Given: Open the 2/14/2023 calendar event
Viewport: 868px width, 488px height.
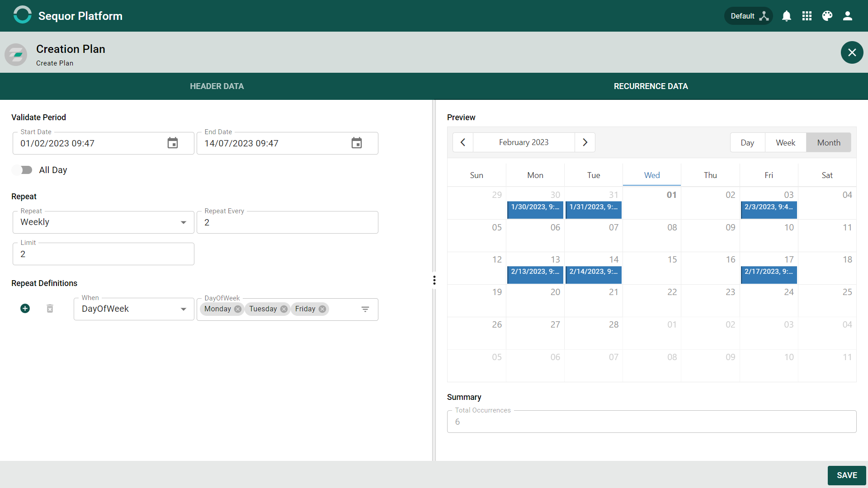Looking at the screenshot, I should pos(594,275).
